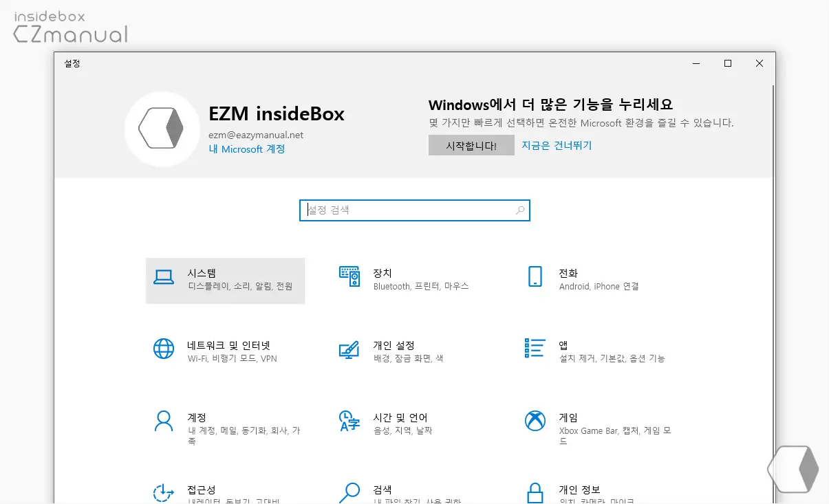Click the text 'Android, iPhone 연결'

click(599, 286)
